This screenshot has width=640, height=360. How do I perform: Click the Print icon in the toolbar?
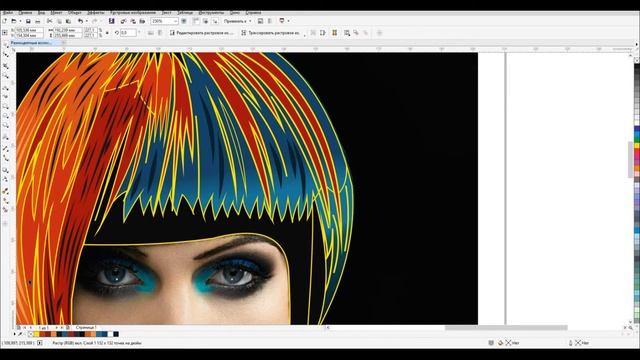38,21
